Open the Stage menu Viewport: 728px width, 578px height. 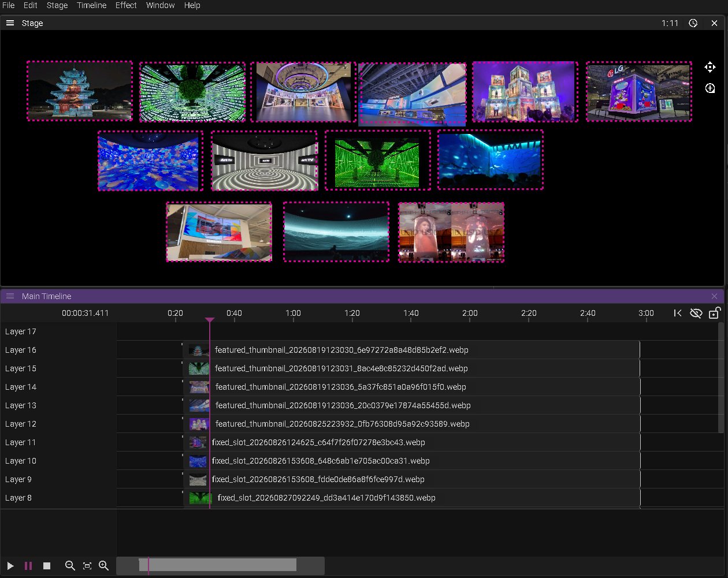tap(57, 5)
